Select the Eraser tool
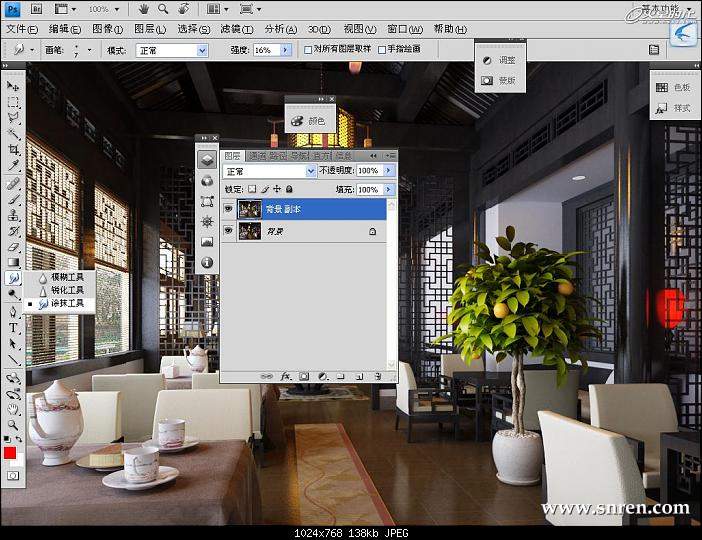 [13, 247]
